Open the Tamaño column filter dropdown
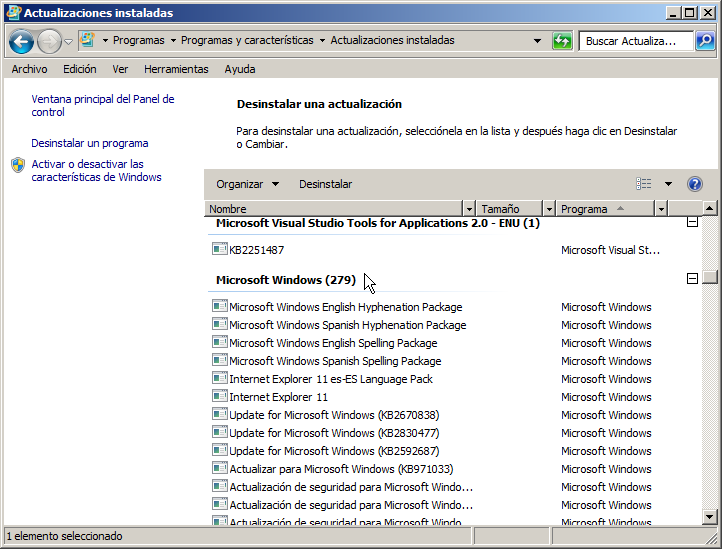 point(549,209)
